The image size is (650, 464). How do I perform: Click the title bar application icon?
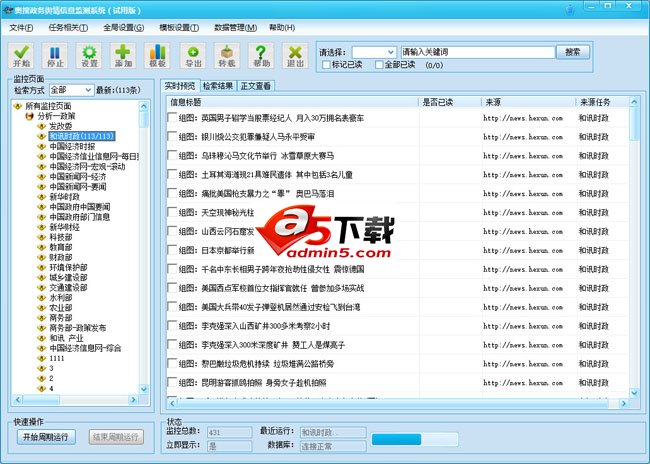pyautogui.click(x=7, y=10)
